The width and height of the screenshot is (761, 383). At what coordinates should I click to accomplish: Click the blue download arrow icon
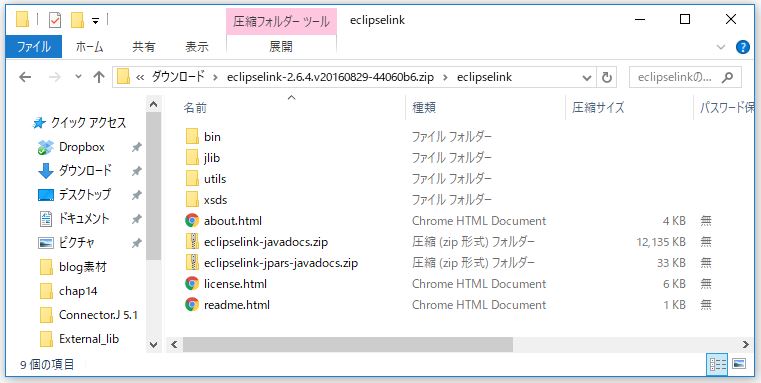tap(46, 171)
